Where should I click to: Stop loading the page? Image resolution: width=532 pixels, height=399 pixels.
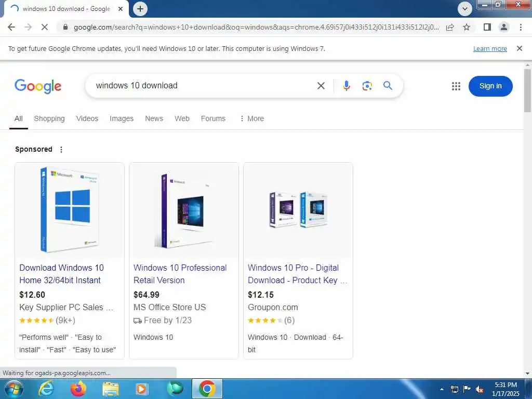point(45,27)
